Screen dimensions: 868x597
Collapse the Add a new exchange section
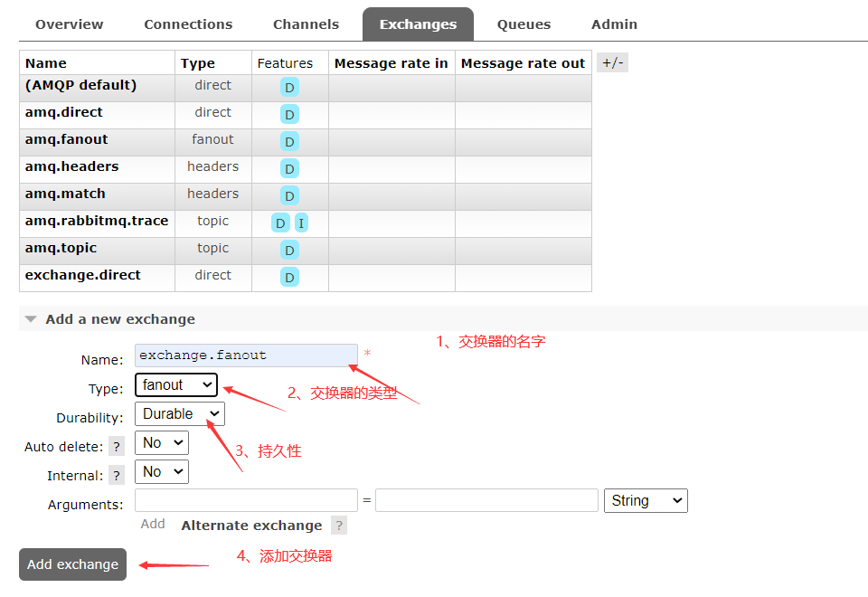(x=120, y=319)
